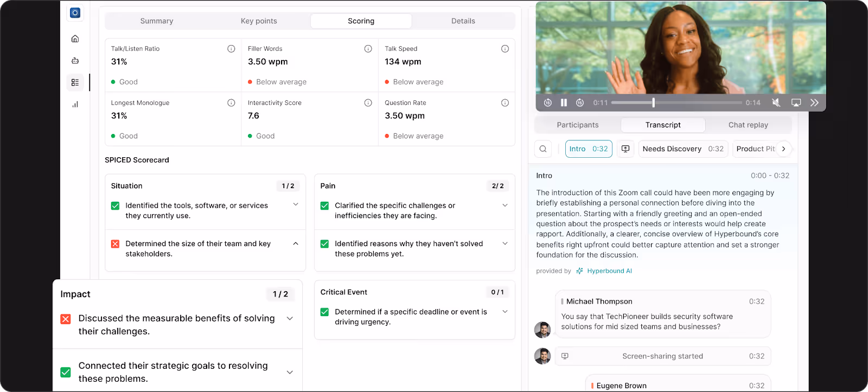Screen dimensions: 868x392
Task: Toggle the checkbox for Determined if a specific deadline
Action: click(x=324, y=312)
